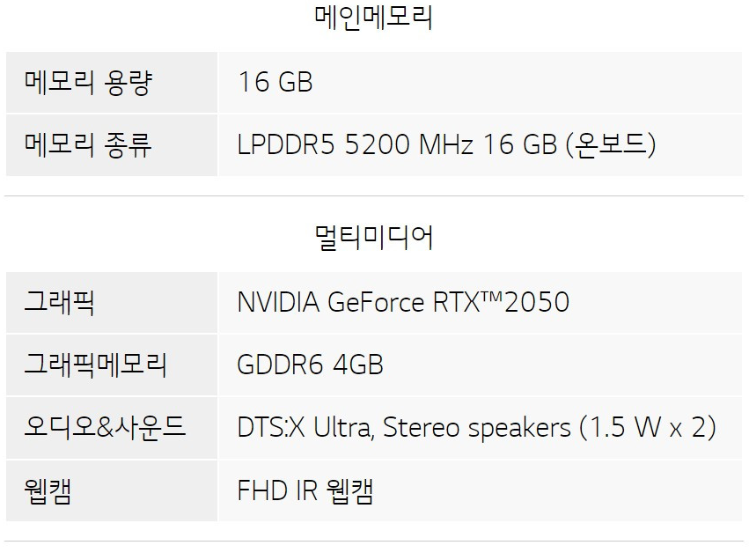Click the GDDR6 4GB value
Image resolution: width=749 pixels, height=560 pixels.
pyautogui.click(x=311, y=365)
